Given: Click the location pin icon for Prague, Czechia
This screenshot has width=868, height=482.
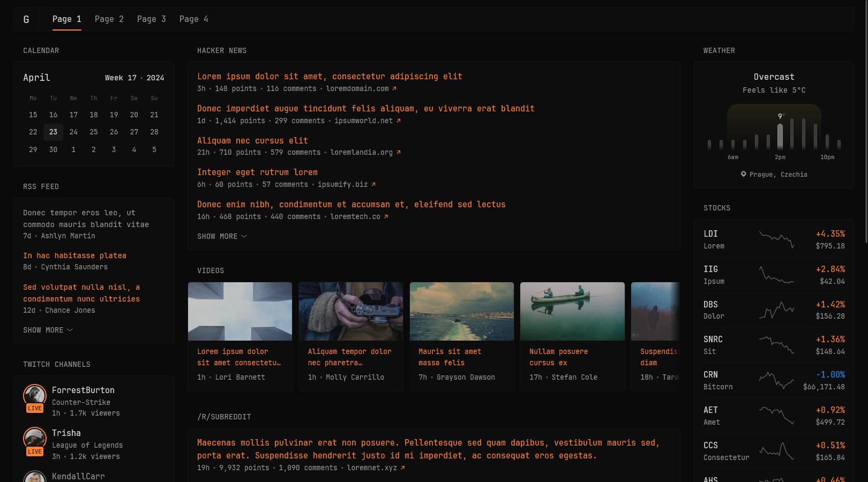Looking at the screenshot, I should [x=743, y=174].
